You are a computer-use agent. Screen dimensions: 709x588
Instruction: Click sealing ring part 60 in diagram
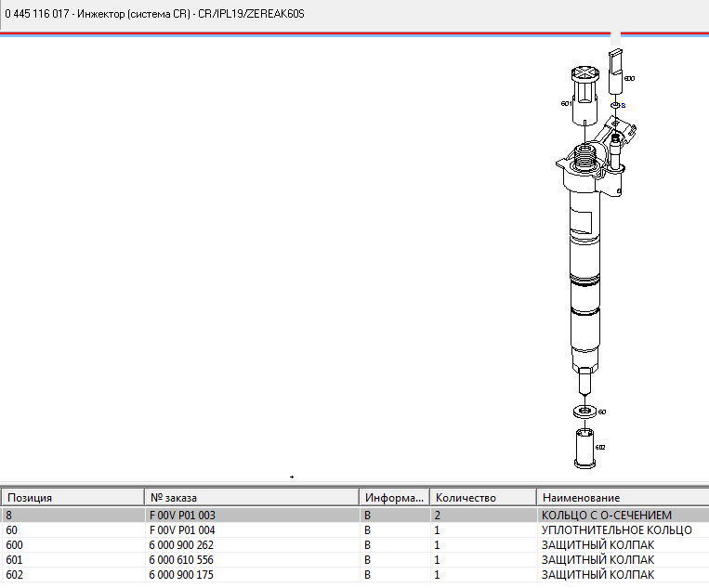pos(583,411)
